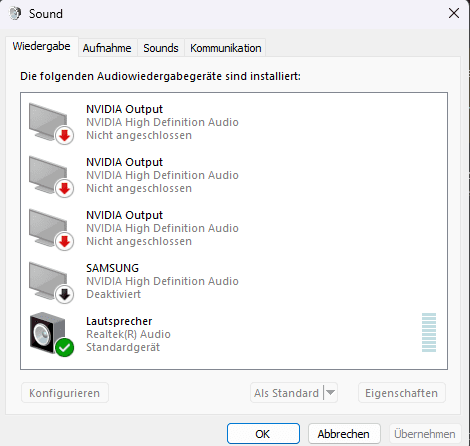This screenshot has width=470, height=446.
Task: Click the SAMSUNG monitor device icon
Action: click(x=48, y=281)
